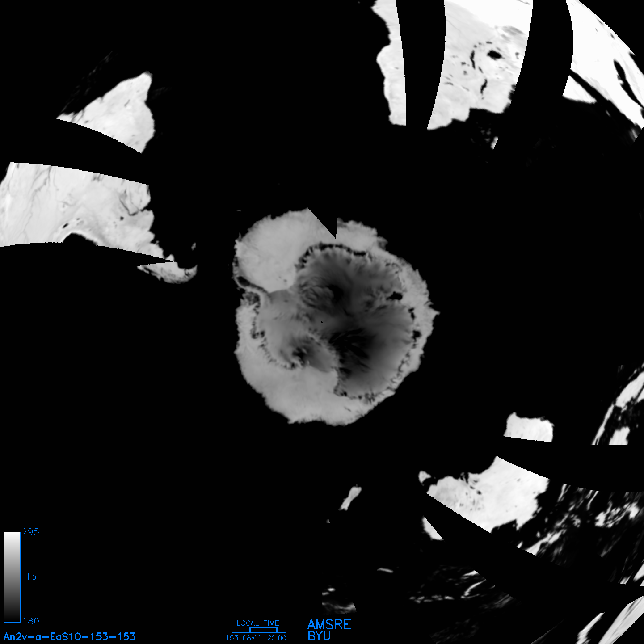Click the brightness temperature grayscale color bar

pos(12,577)
